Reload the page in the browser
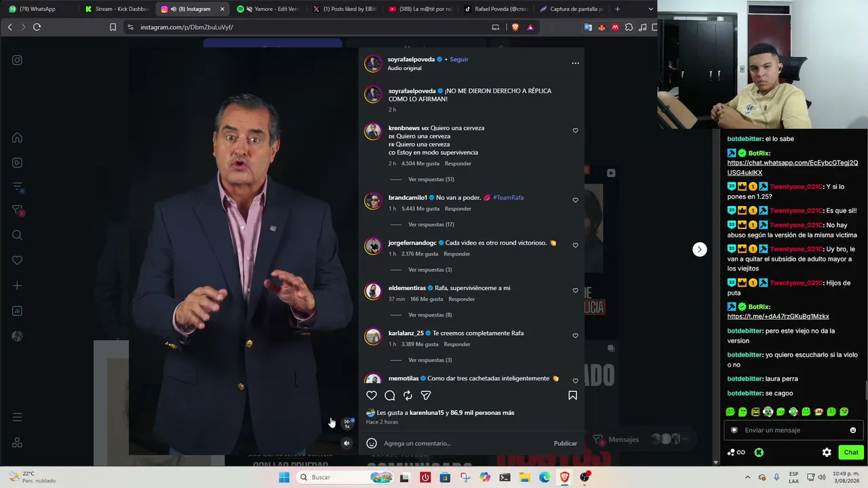 37,27
